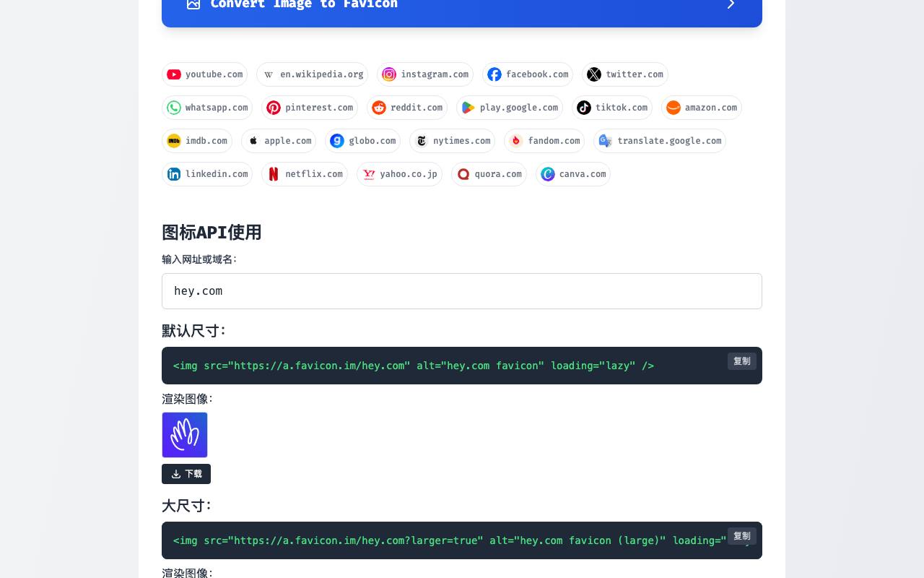This screenshot has height=578, width=924.
Task: Focus the domain input containing hey.com
Action: click(x=462, y=291)
